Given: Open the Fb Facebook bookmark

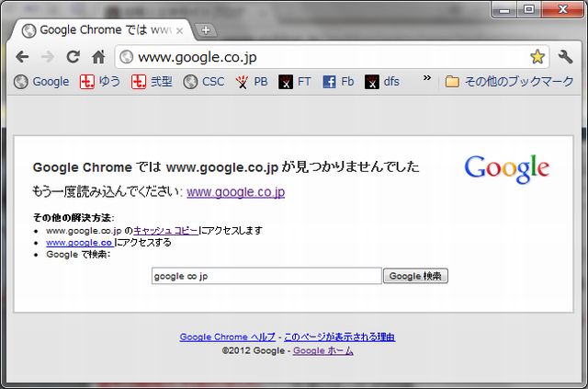Looking at the screenshot, I should point(338,82).
